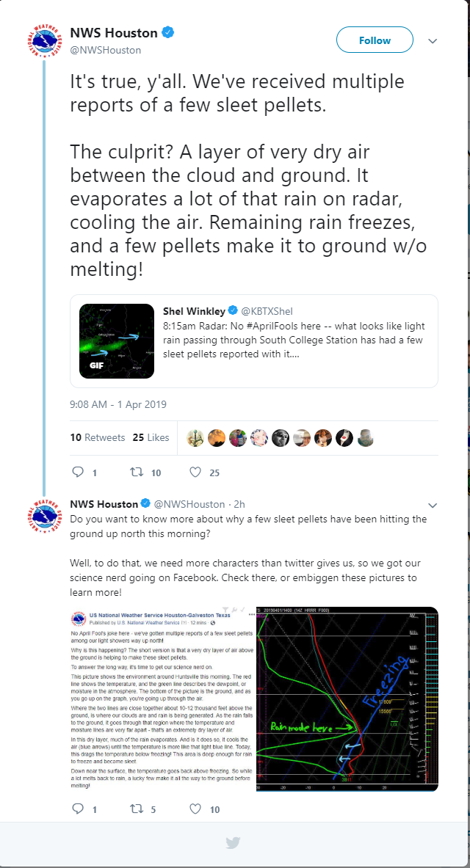Reply to the second NWS Houston tweet
This screenshot has width=470, height=868.
pyautogui.click(x=79, y=809)
